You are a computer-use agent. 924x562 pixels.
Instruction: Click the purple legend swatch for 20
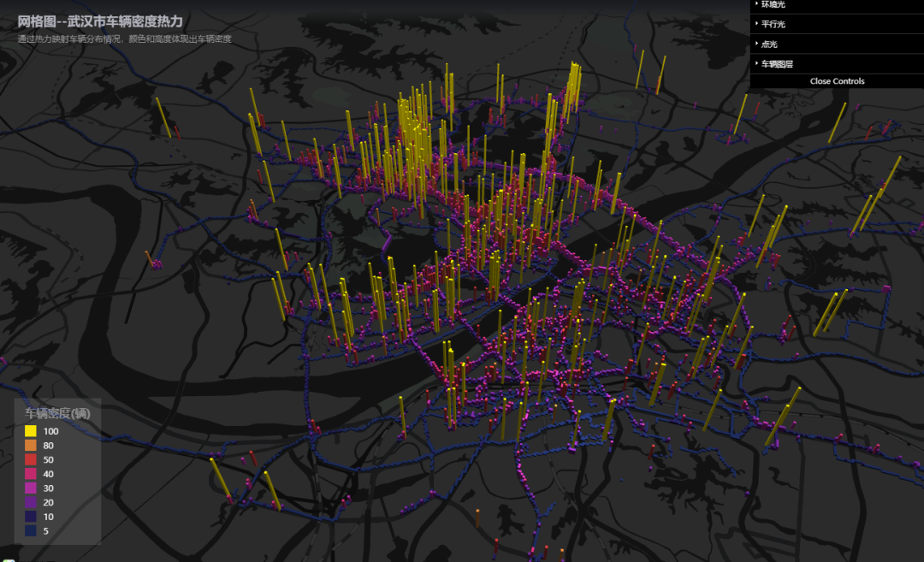[x=31, y=502]
